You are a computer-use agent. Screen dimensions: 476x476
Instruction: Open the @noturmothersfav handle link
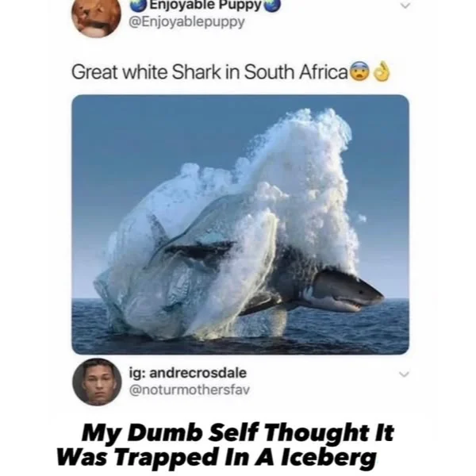[x=190, y=390]
